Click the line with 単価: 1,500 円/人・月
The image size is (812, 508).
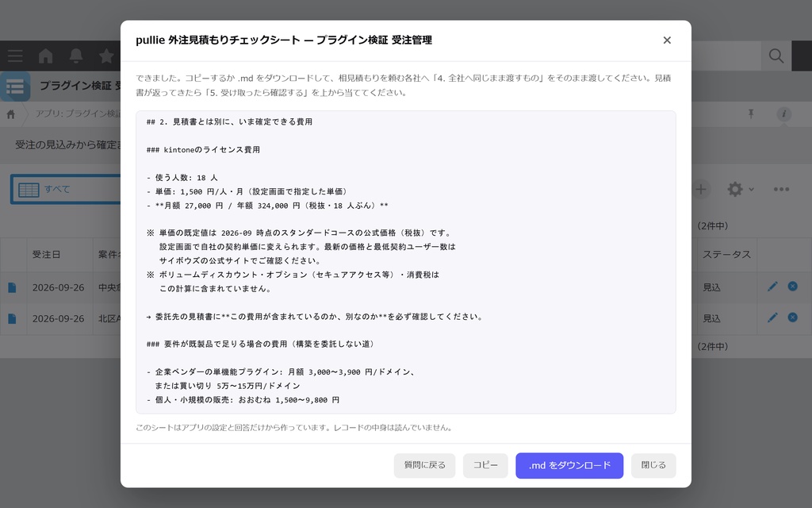click(x=249, y=192)
